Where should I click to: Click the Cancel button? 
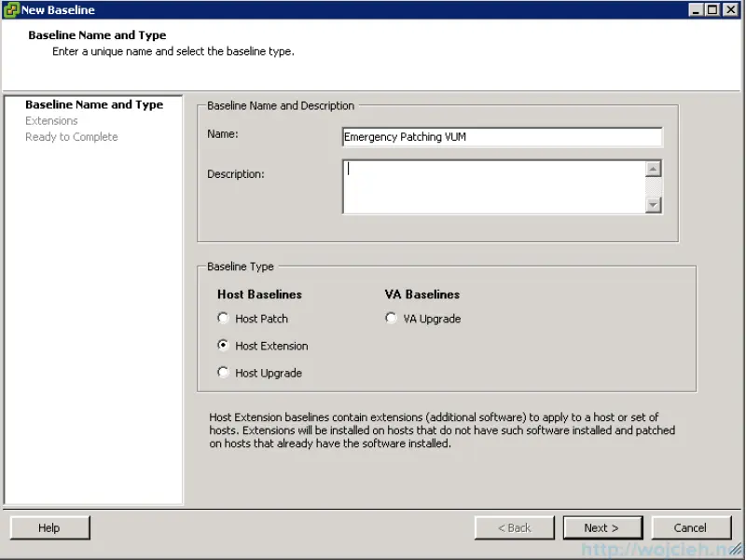tap(691, 527)
